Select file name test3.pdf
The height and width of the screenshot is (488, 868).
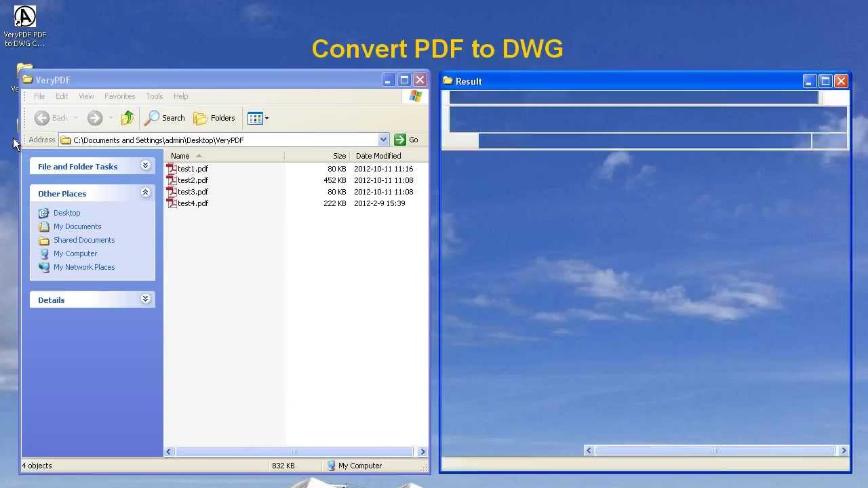tap(193, 192)
